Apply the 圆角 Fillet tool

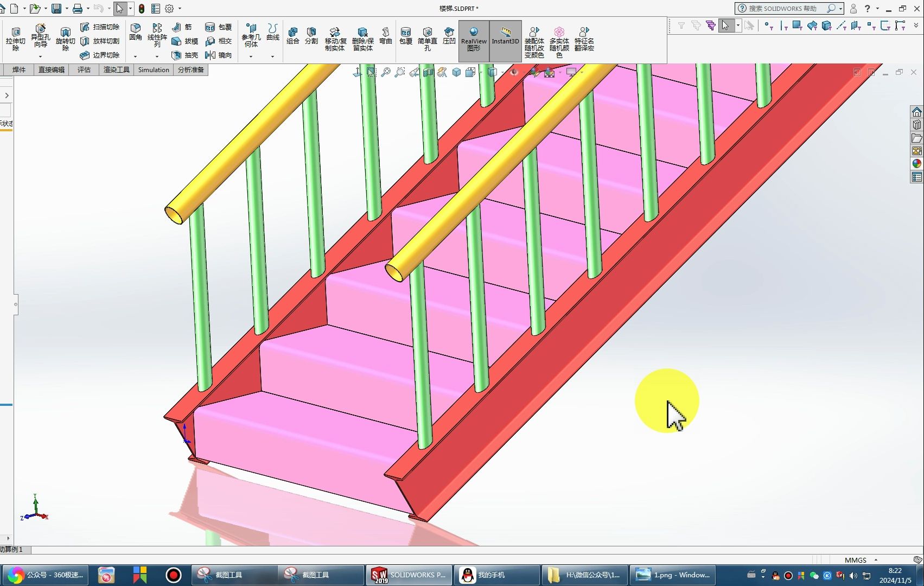136,33
